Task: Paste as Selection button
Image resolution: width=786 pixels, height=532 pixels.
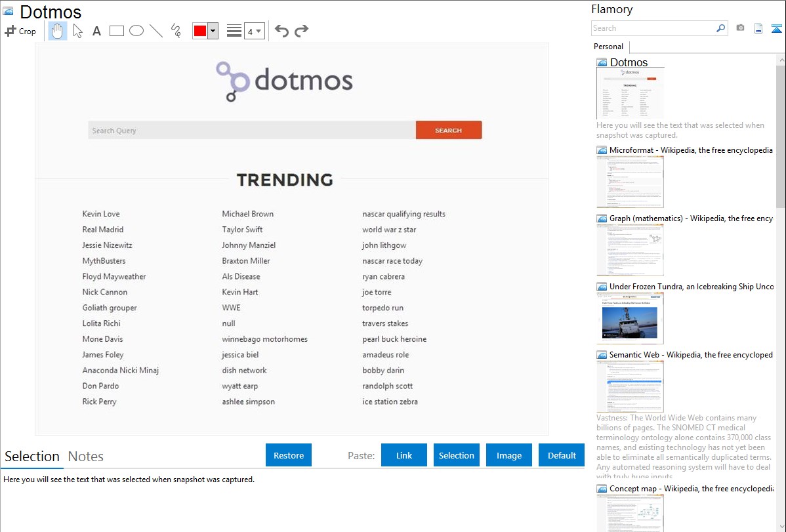Action: [457, 455]
